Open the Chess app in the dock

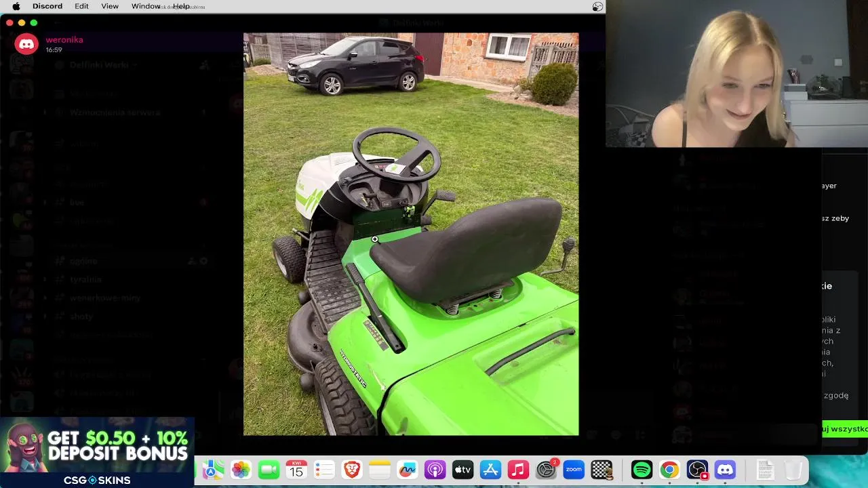tap(601, 470)
